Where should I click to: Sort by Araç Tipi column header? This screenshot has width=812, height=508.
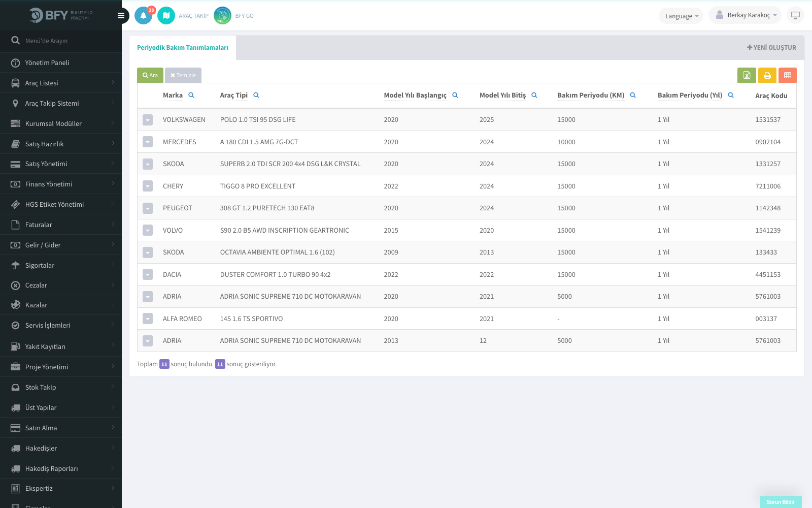234,96
